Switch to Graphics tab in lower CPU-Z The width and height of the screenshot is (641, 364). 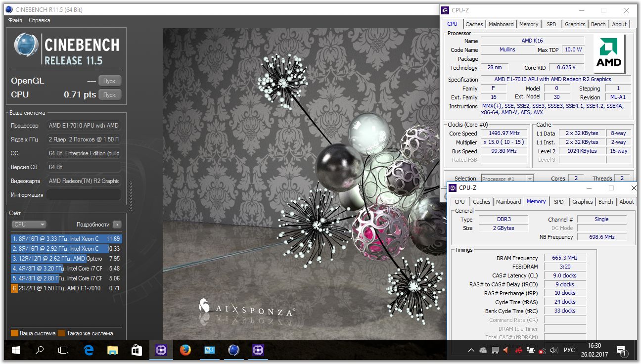(x=583, y=202)
